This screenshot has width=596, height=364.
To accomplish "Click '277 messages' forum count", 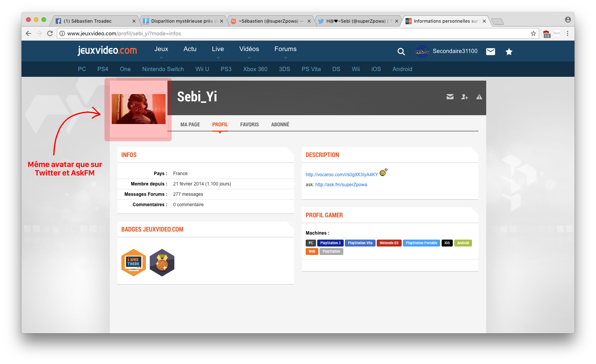I will [x=188, y=194].
